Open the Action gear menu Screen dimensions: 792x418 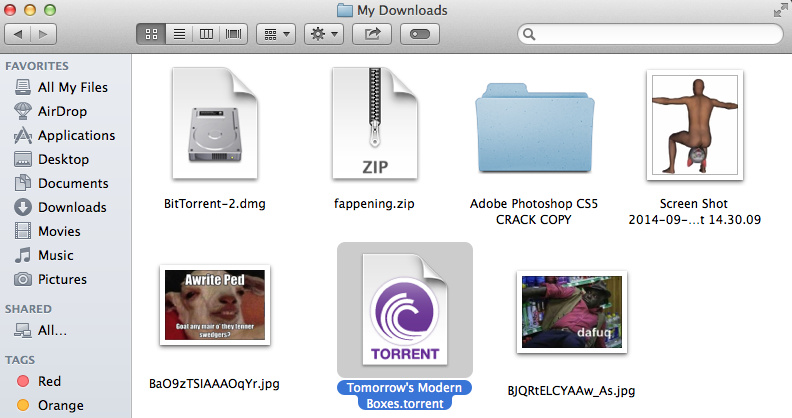[x=324, y=34]
